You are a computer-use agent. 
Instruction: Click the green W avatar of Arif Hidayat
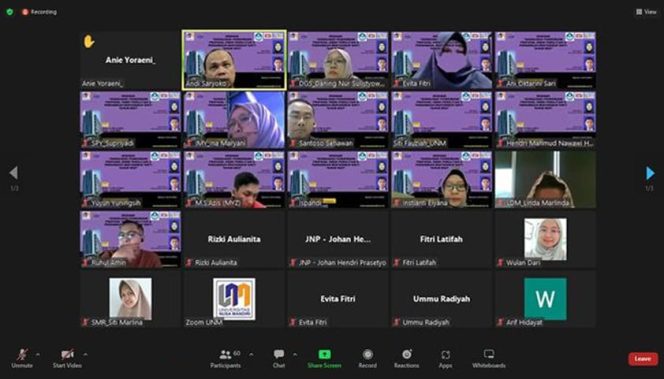coord(545,299)
